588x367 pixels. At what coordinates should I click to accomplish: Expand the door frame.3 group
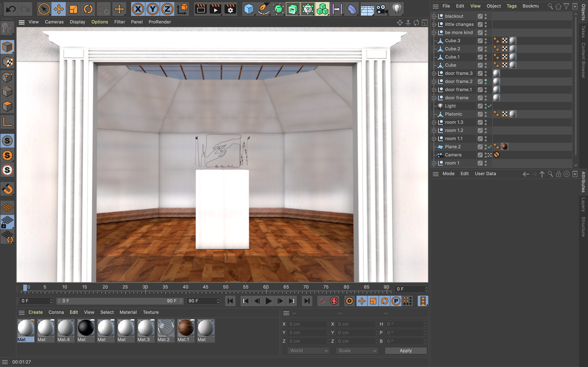coord(434,73)
